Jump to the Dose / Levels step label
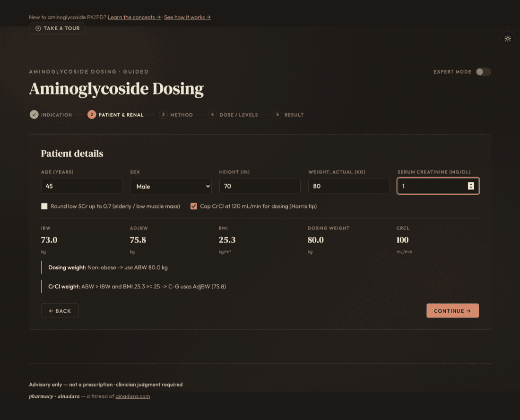This screenshot has height=420, width=520. click(238, 115)
